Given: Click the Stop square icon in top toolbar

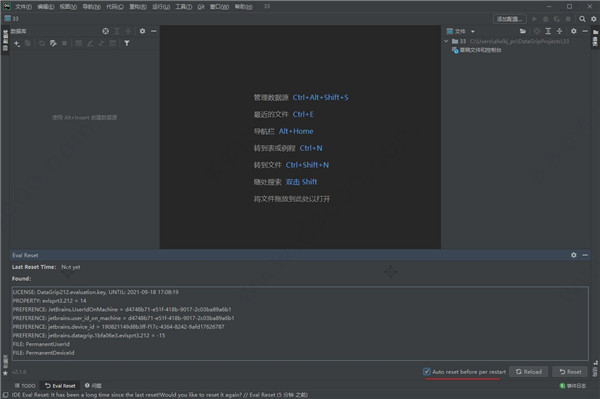Looking at the screenshot, I should click(568, 19).
